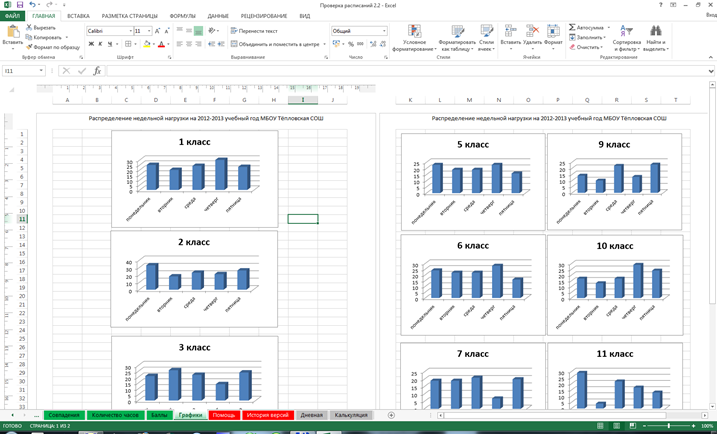The height and width of the screenshot is (434, 717).
Task: Toggle italic (К) formatting
Action: (100, 44)
